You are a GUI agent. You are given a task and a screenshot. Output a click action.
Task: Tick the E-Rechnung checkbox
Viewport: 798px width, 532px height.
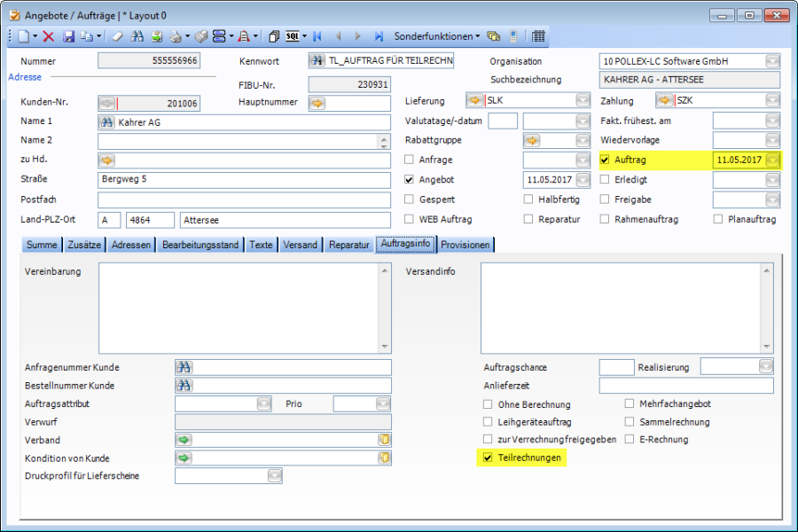click(630, 439)
